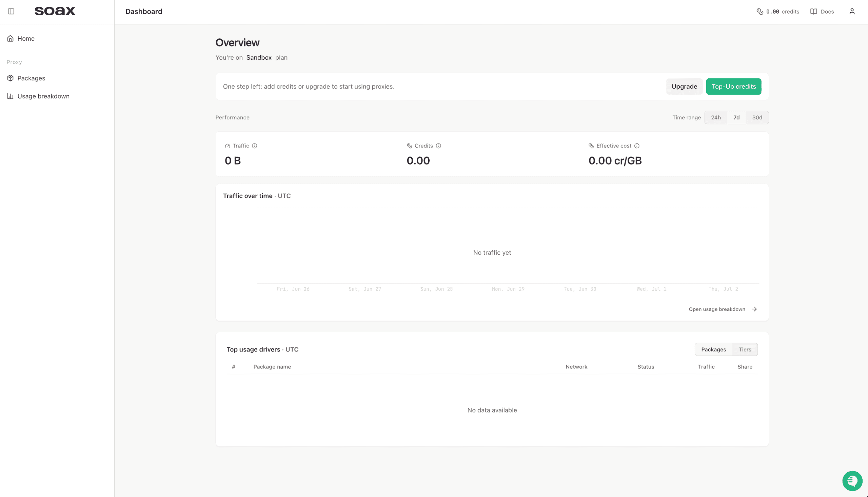Open the Docs link
Viewport: 868px width, 497px height.
pyautogui.click(x=822, y=12)
